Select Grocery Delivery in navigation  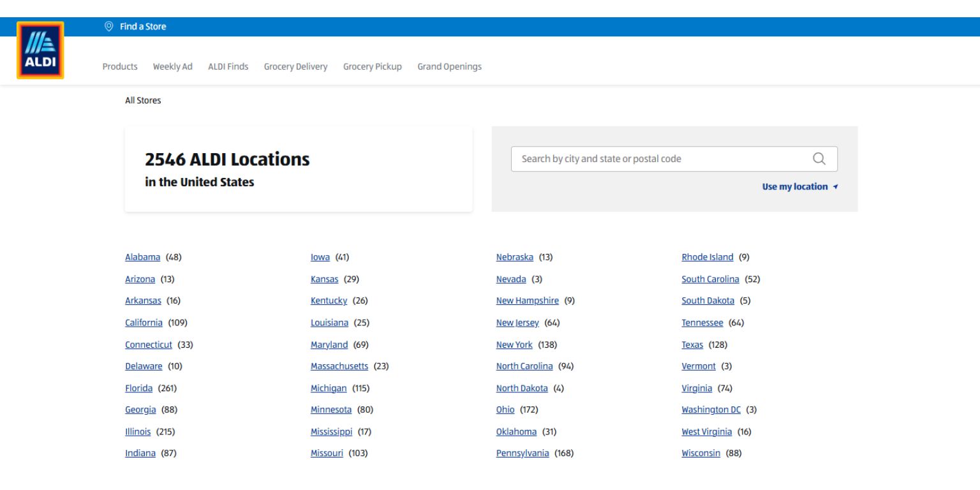[295, 66]
